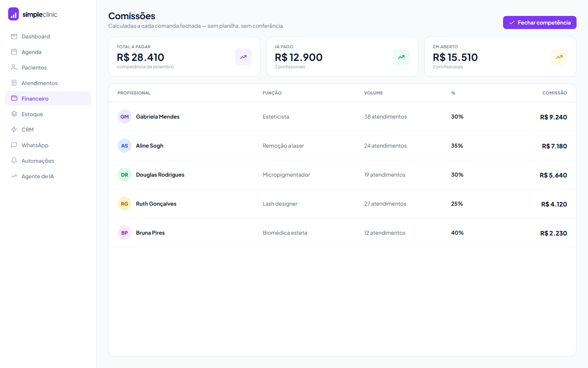Image resolution: width=588 pixels, height=368 pixels.
Task: Open the Dashboard menu item
Action: pyautogui.click(x=48, y=36)
